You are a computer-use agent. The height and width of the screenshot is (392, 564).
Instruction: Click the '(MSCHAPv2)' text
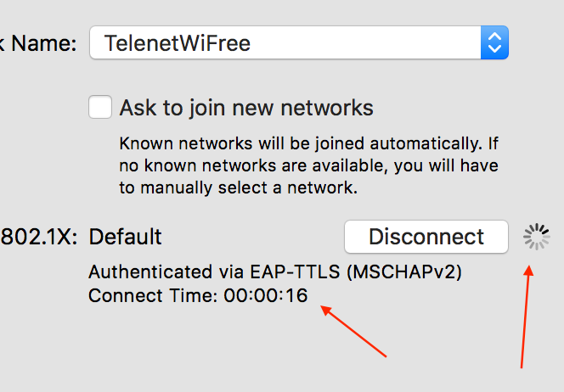(404, 272)
